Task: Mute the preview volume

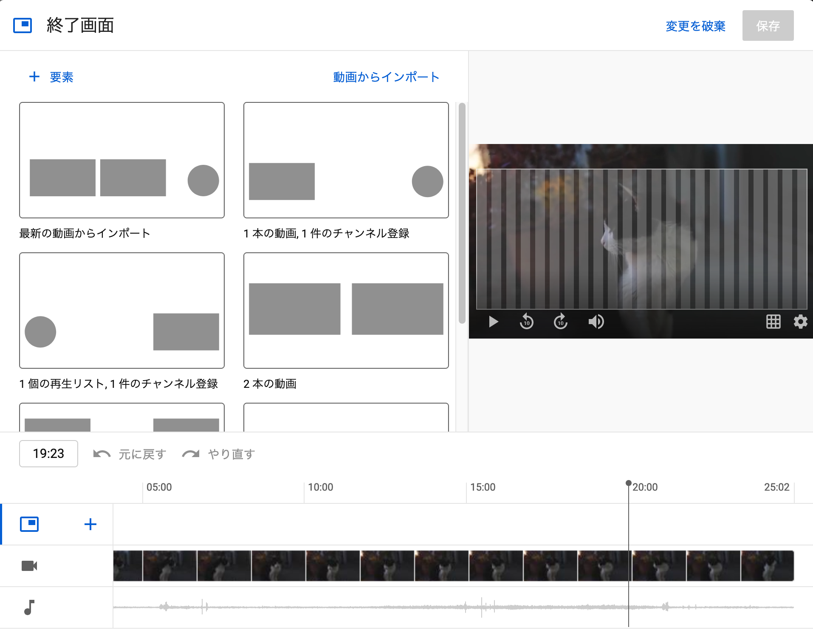Action: click(596, 322)
